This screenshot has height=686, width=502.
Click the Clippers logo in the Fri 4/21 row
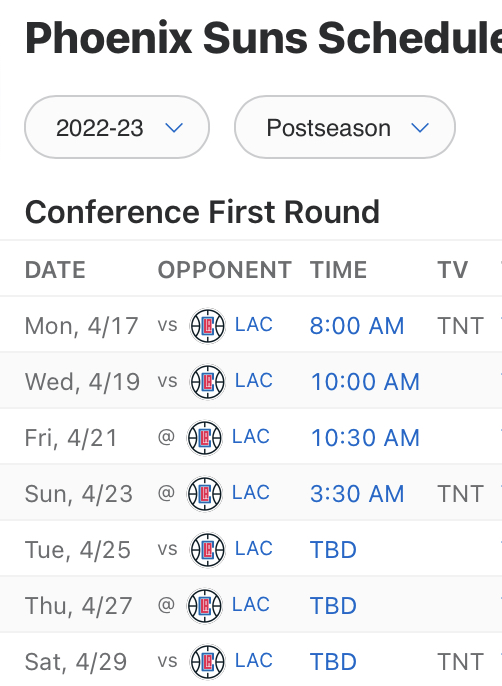point(204,438)
